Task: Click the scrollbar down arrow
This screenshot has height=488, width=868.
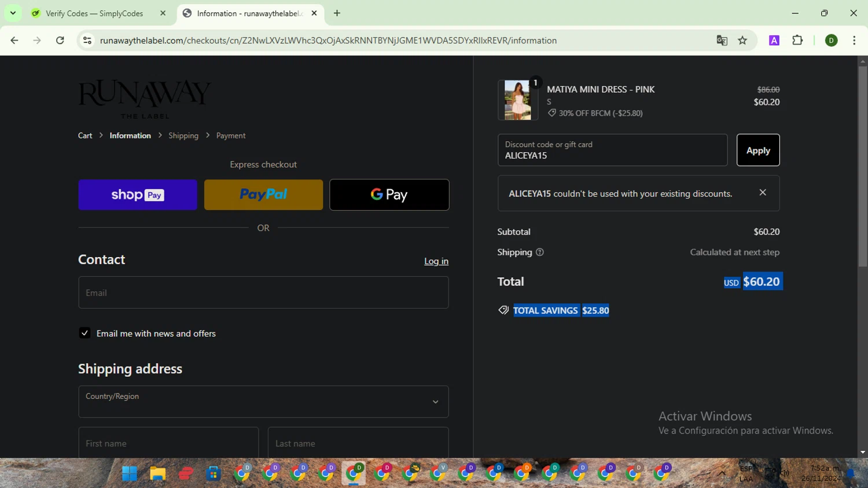Action: point(863,453)
